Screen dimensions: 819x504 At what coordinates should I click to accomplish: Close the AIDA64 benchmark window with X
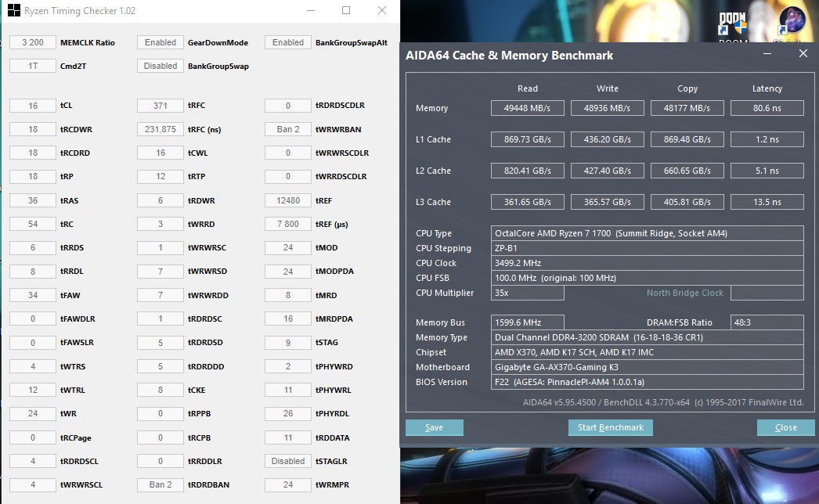click(x=803, y=53)
